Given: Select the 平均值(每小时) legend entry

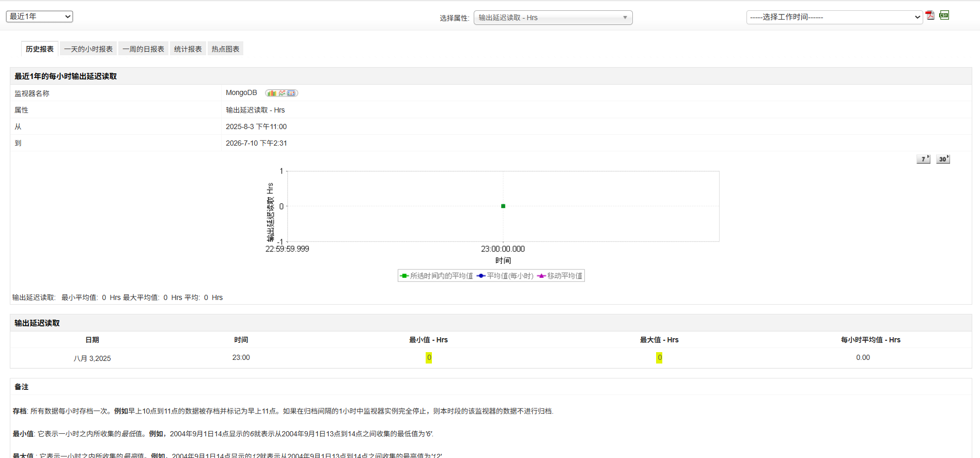Looking at the screenshot, I should pyautogui.click(x=505, y=276).
